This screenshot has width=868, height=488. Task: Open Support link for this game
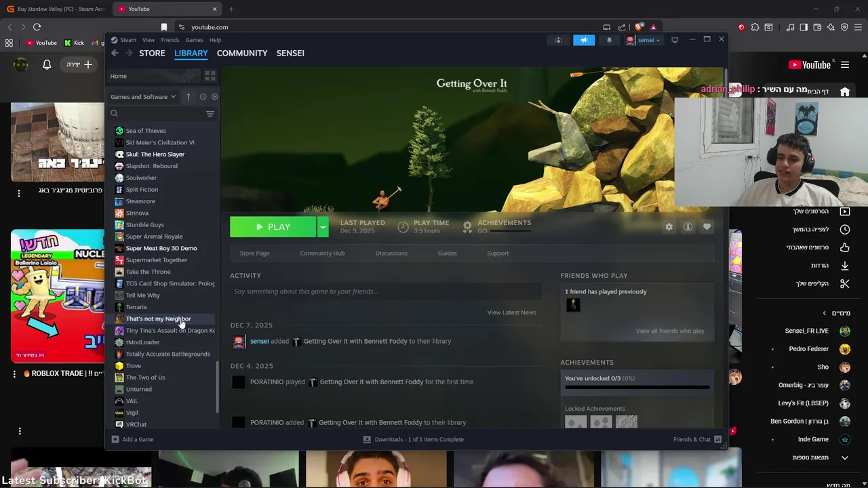click(x=498, y=253)
